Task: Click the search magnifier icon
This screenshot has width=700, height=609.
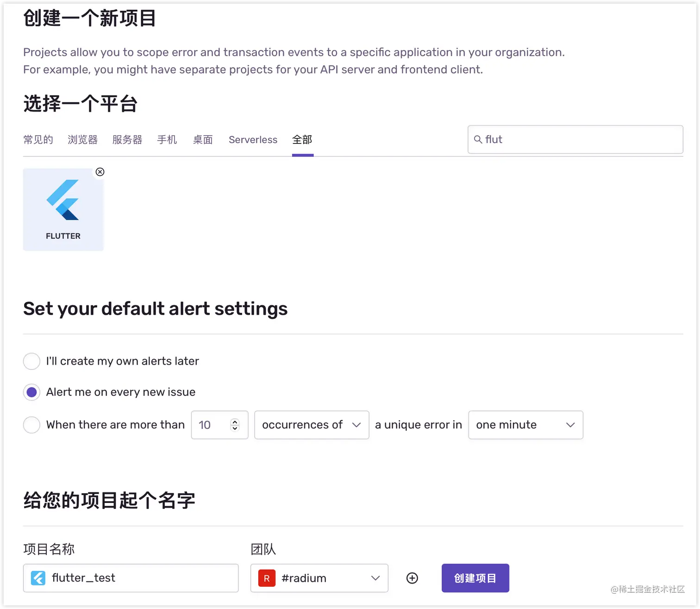Action: coord(478,139)
